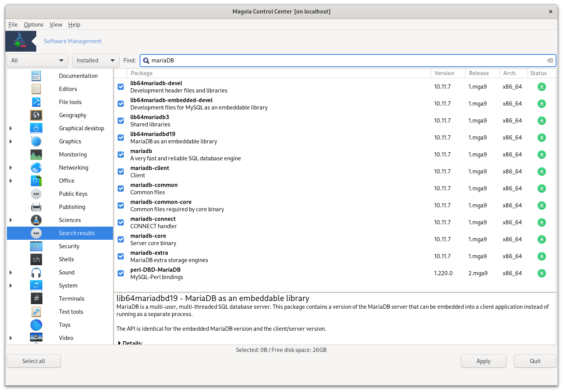Click the Apply button

coord(483,361)
